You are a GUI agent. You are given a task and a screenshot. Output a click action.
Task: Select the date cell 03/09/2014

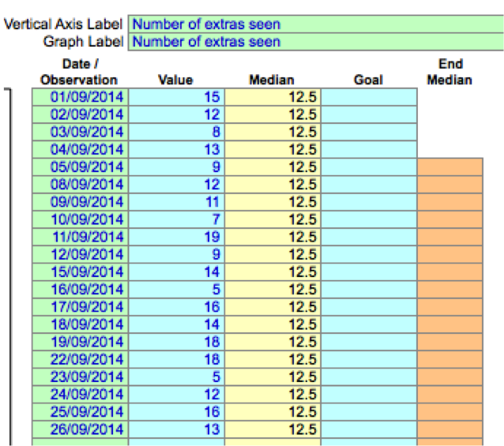tap(81, 132)
